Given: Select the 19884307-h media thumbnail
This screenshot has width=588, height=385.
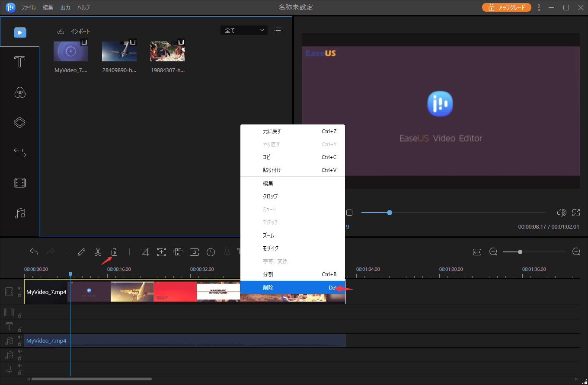Looking at the screenshot, I should (x=168, y=51).
